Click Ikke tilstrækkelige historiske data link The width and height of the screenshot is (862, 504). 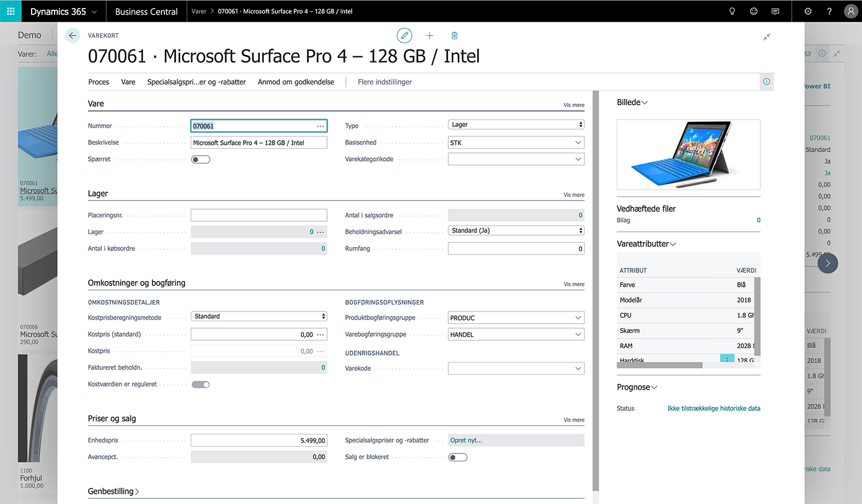[x=714, y=409]
